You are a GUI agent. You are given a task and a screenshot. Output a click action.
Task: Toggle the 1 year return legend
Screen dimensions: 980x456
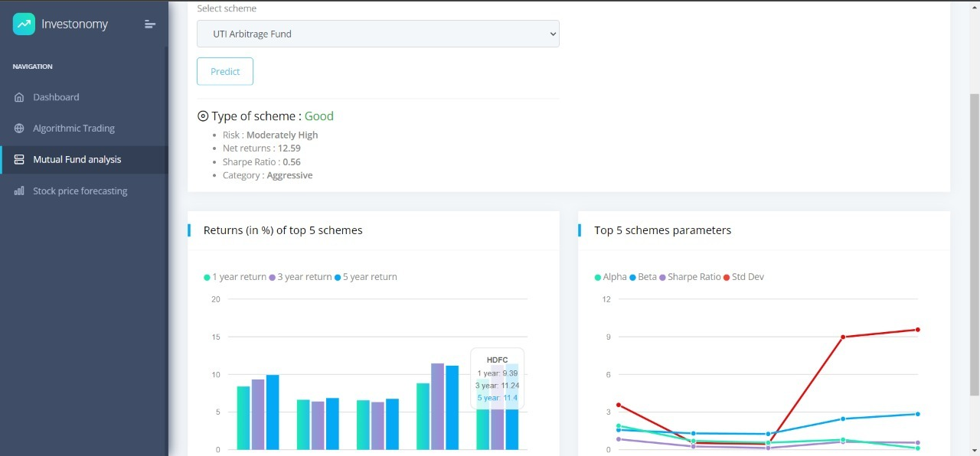(x=235, y=277)
